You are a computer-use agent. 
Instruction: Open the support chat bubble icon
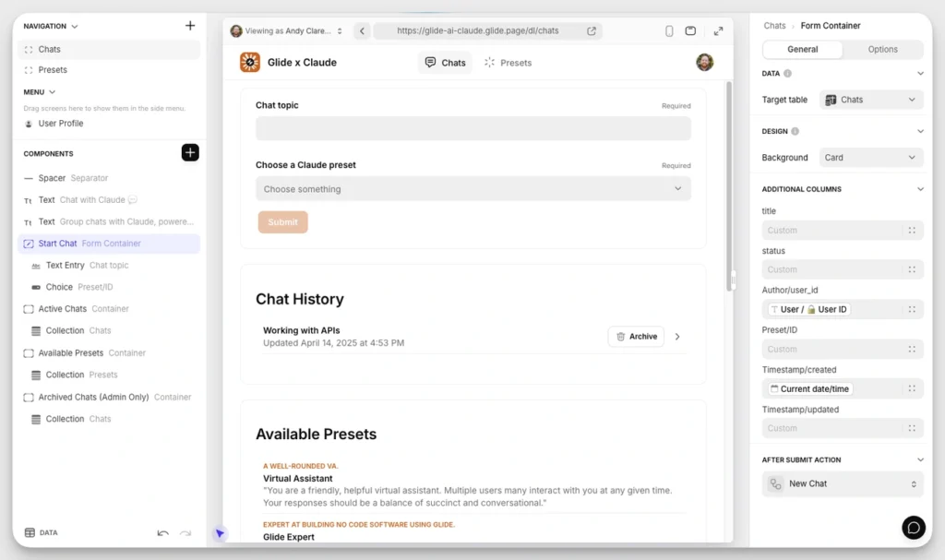[x=913, y=528]
